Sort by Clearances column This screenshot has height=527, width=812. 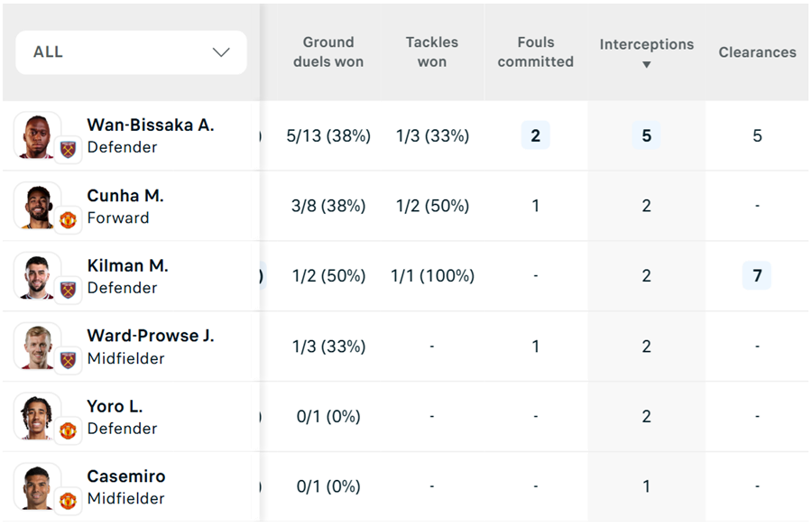[x=757, y=52]
